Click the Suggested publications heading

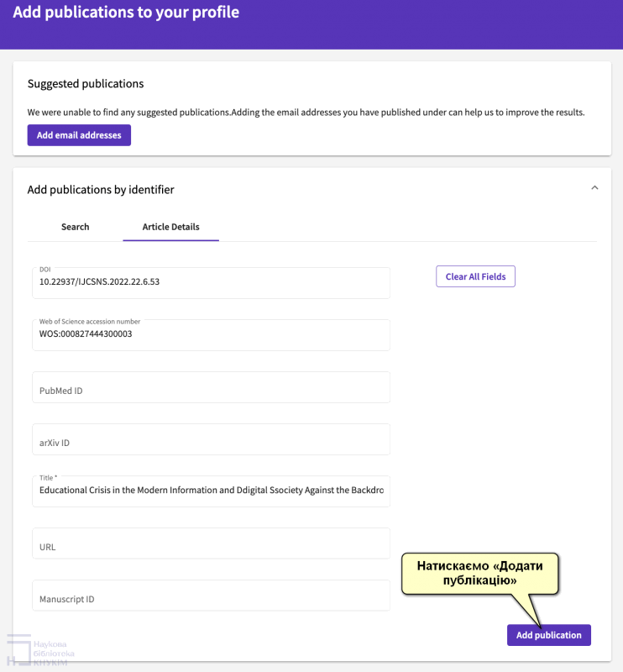[86, 84]
